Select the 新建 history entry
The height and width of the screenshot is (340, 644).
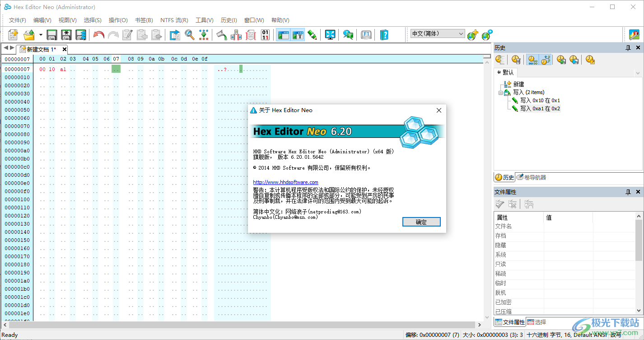(x=518, y=84)
